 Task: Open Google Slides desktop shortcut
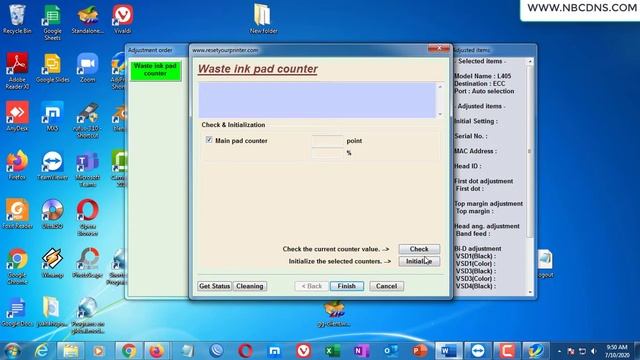point(52,68)
